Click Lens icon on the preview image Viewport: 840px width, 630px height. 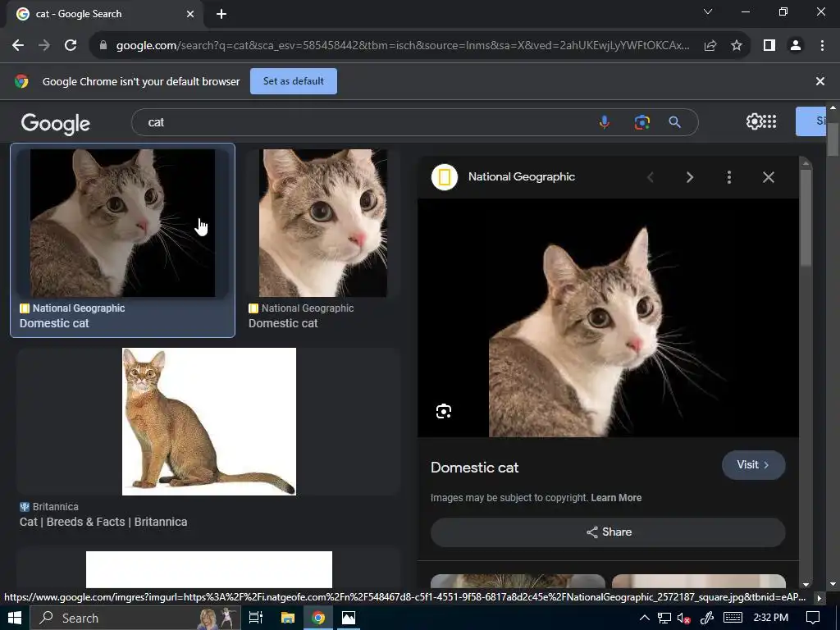(x=444, y=412)
